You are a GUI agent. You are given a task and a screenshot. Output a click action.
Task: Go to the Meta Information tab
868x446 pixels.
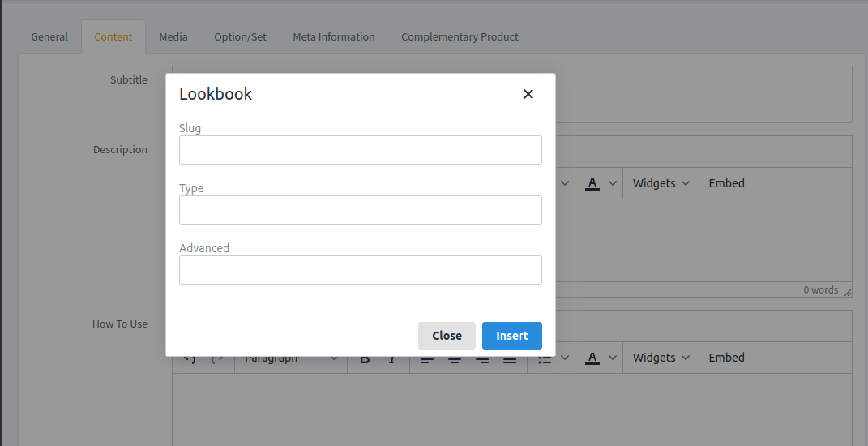334,36
